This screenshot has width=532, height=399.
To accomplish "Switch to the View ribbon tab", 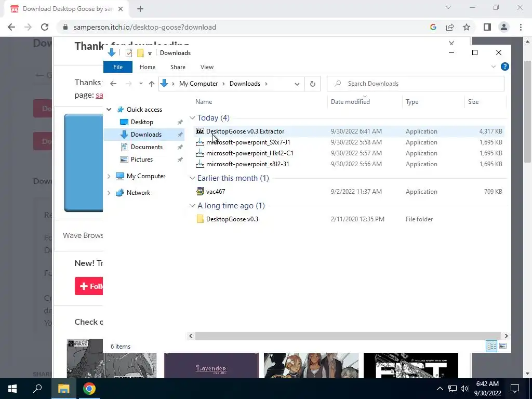I will coord(207,67).
